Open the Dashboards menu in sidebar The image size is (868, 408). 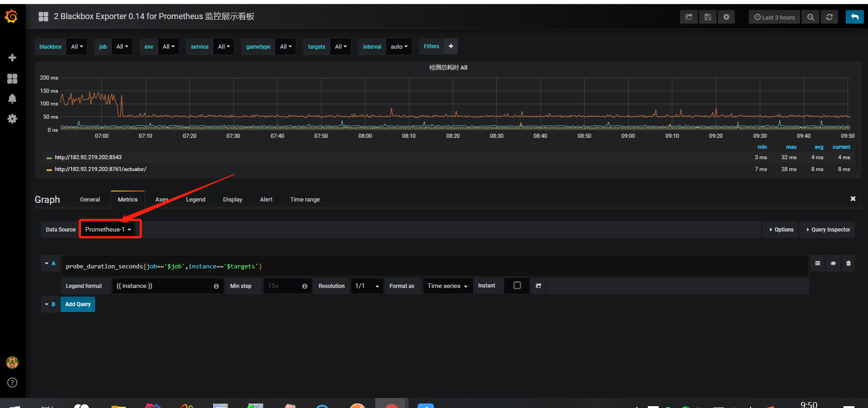pos(12,78)
